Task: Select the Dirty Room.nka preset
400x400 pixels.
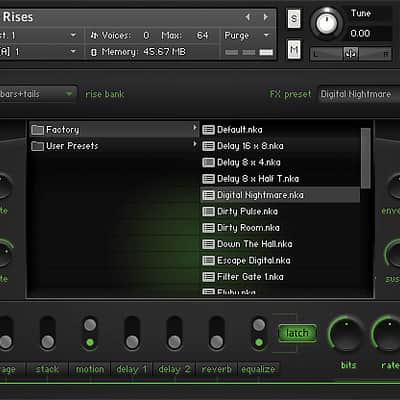Action: pyautogui.click(x=280, y=228)
